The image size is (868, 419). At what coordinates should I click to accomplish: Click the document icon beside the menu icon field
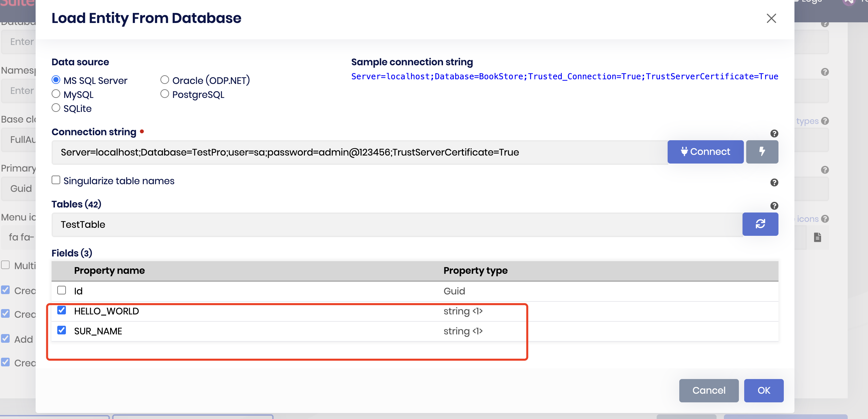tap(817, 237)
